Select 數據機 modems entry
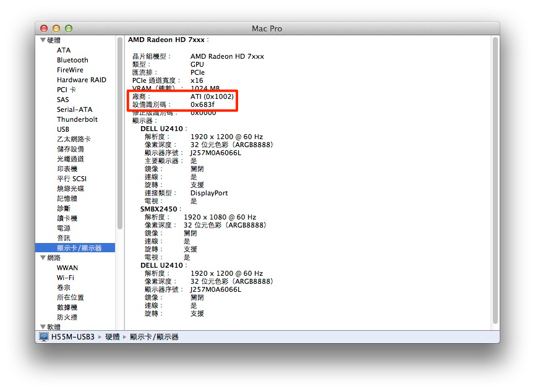 67,307
